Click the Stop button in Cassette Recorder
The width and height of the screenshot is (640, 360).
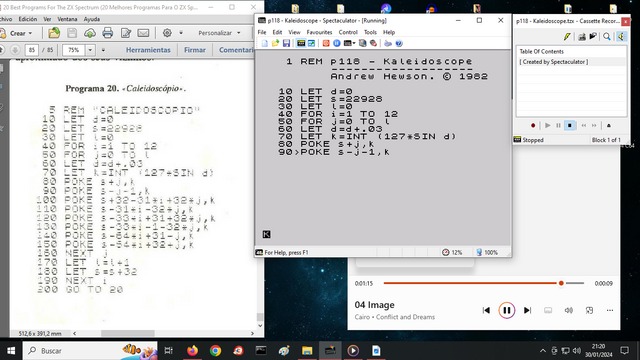[569, 126]
